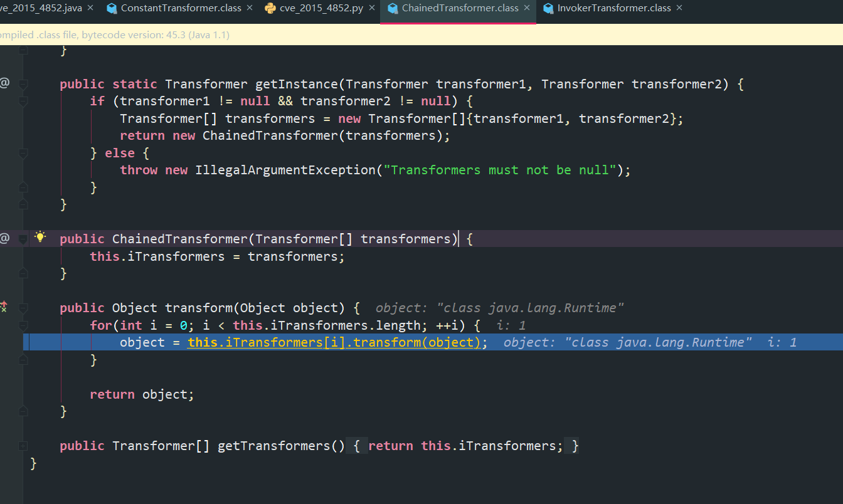Click the IllegalArgumentException class name
The height and width of the screenshot is (504, 843).
click(286, 170)
